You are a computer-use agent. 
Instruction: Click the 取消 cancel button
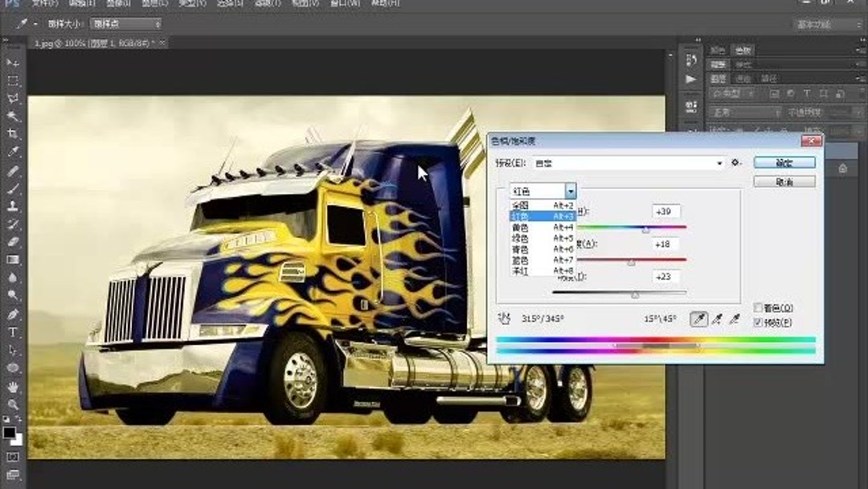click(x=785, y=180)
